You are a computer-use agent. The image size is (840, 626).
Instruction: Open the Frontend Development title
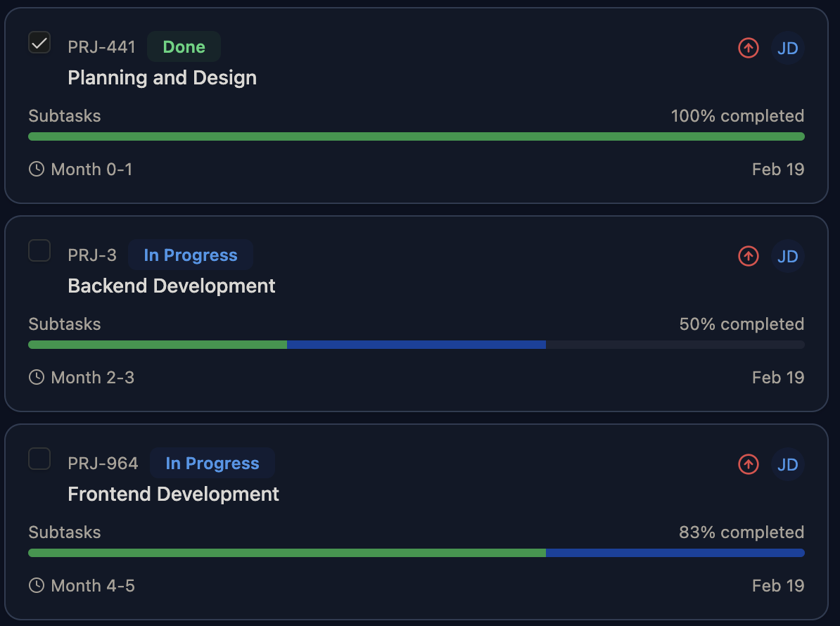[x=173, y=494]
